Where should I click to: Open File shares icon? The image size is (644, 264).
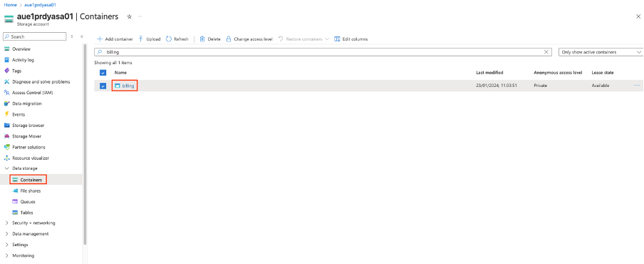coord(15,191)
